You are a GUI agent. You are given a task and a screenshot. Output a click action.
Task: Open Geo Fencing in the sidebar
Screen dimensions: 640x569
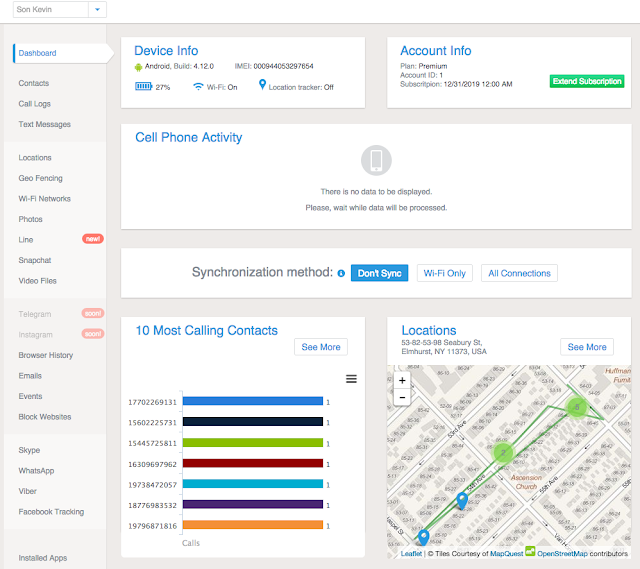tap(40, 178)
